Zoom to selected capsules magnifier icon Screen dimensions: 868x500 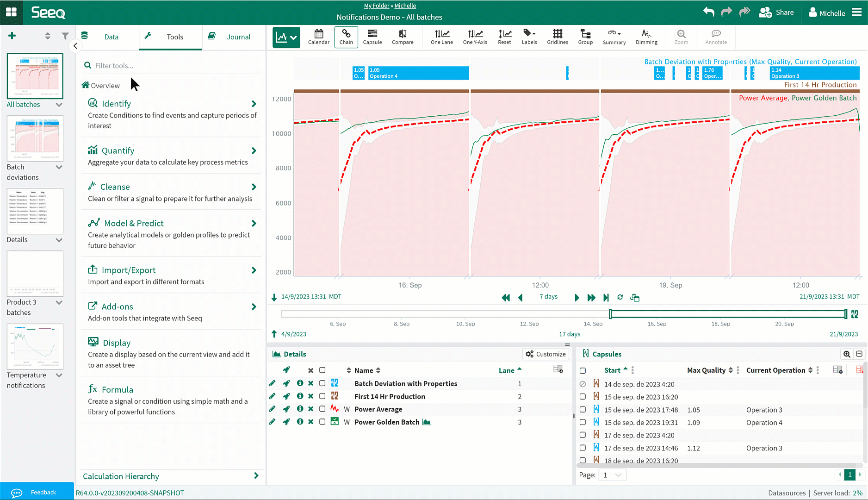coord(847,354)
